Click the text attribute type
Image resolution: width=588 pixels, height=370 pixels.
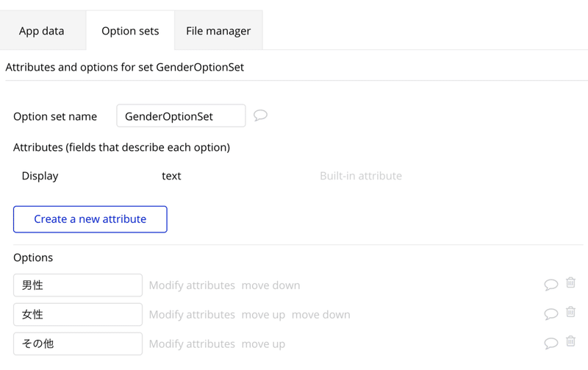coord(171,176)
